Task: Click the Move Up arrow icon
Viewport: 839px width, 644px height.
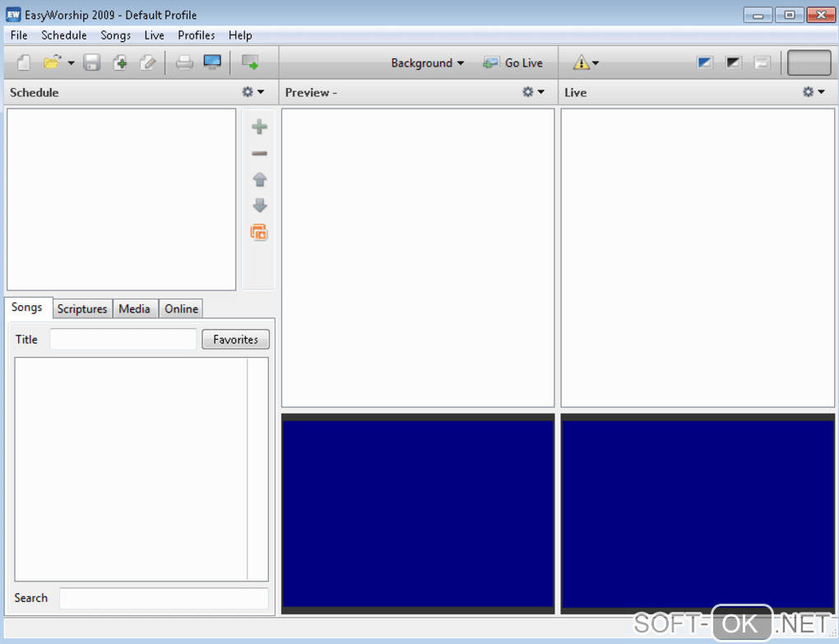Action: click(259, 179)
